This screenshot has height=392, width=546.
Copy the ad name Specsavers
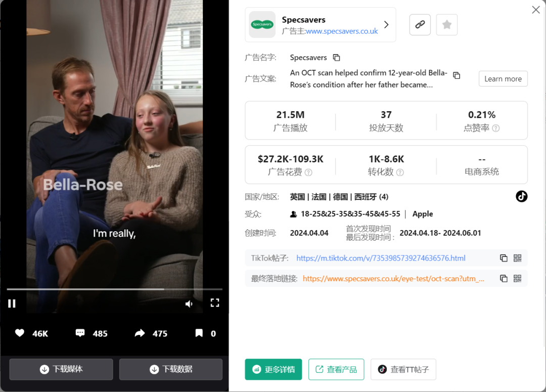tap(336, 58)
